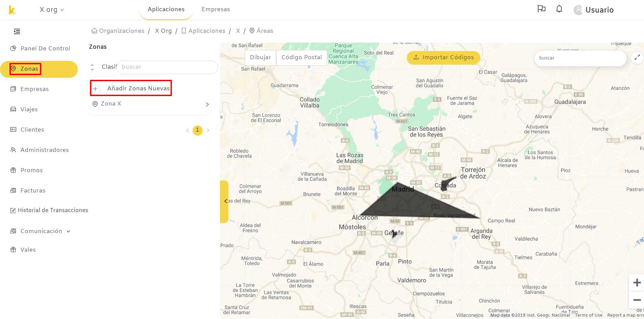Click the yellow k logo
644x319 pixels.
tap(12, 10)
